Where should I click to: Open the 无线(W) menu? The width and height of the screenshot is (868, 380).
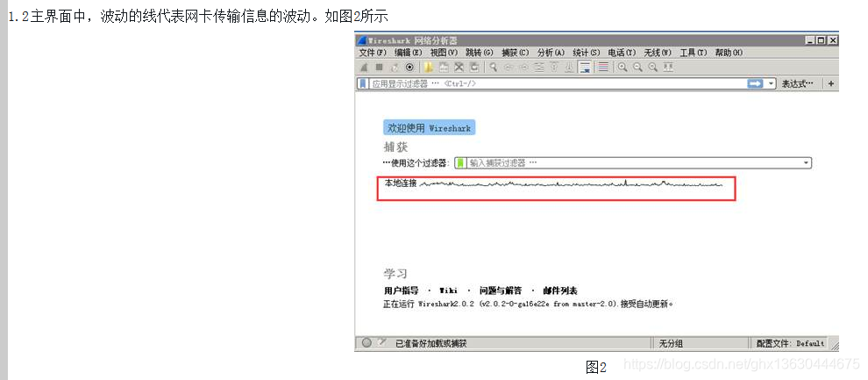[657, 53]
